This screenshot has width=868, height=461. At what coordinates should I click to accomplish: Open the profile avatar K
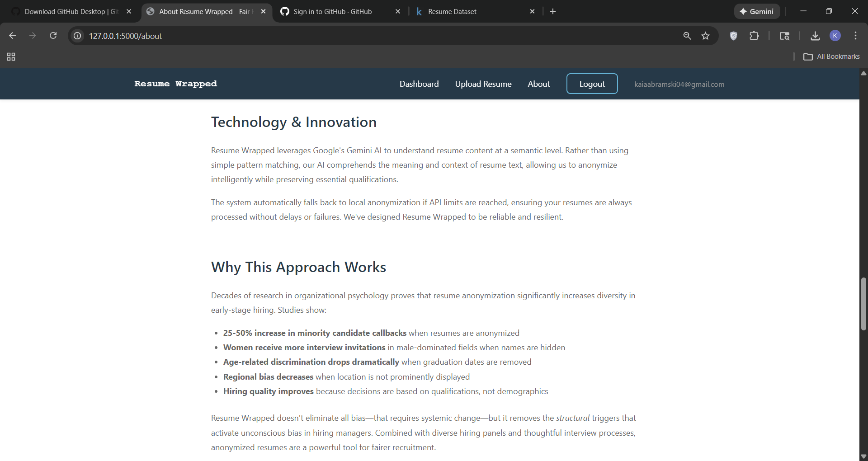[x=835, y=36]
